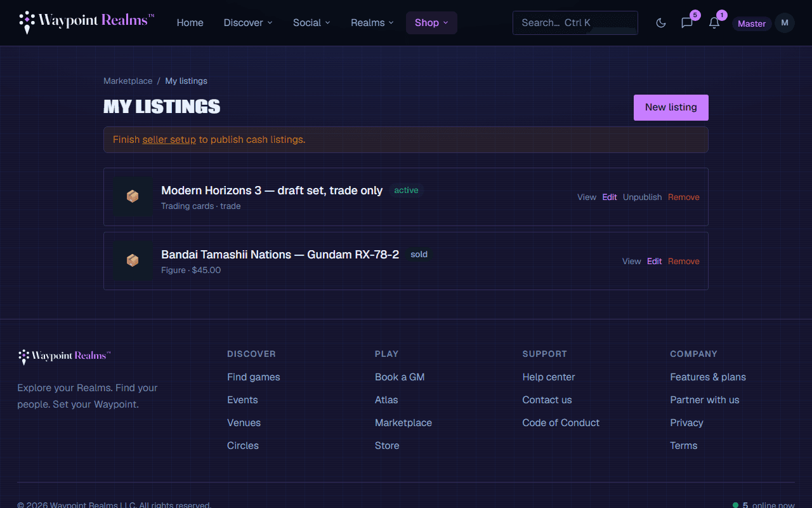Click the active status badge
The height and width of the screenshot is (508, 812).
pos(406,190)
